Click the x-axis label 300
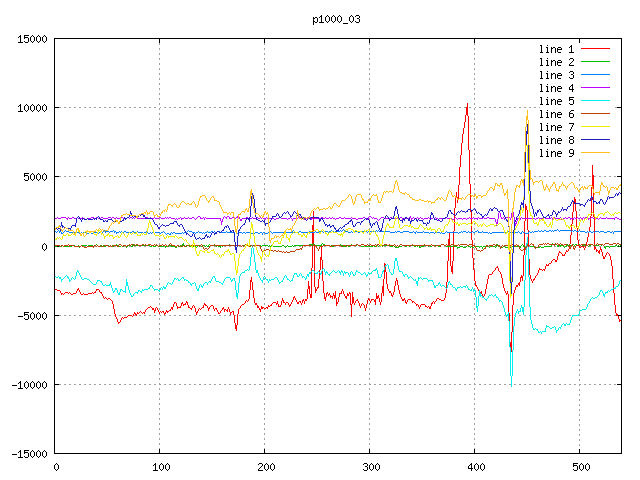This screenshot has width=640, height=480. (369, 467)
